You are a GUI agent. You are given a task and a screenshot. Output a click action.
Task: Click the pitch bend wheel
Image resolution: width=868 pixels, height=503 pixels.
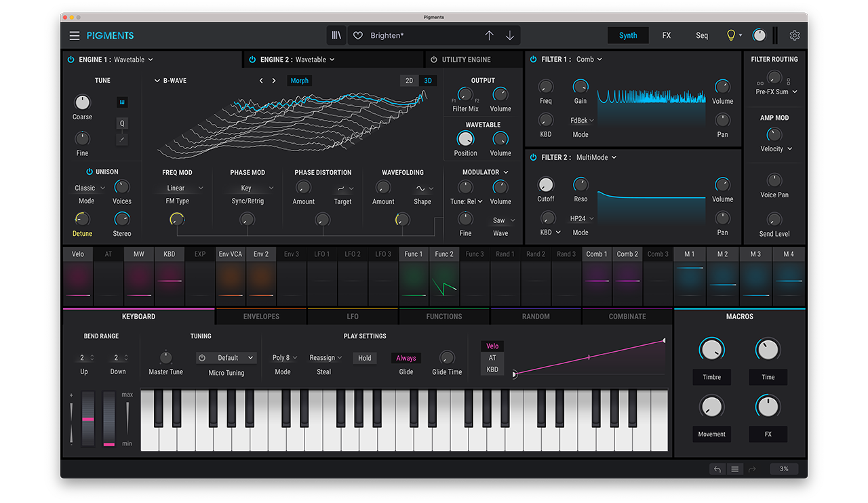tap(88, 418)
